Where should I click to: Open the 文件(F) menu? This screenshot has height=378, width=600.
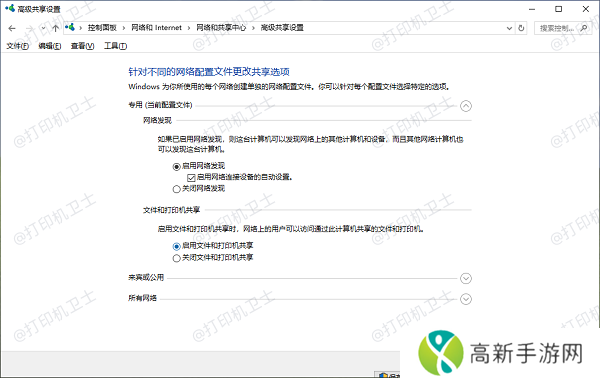click(17, 46)
